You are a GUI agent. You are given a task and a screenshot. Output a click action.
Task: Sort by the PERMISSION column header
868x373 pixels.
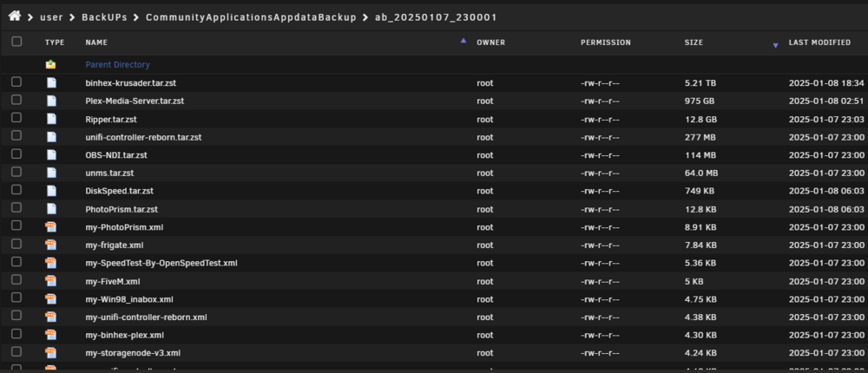[x=606, y=43]
